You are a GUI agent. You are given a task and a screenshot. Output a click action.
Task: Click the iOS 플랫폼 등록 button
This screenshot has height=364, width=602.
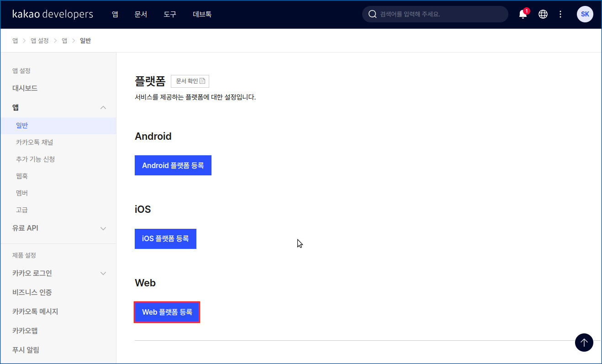click(165, 239)
